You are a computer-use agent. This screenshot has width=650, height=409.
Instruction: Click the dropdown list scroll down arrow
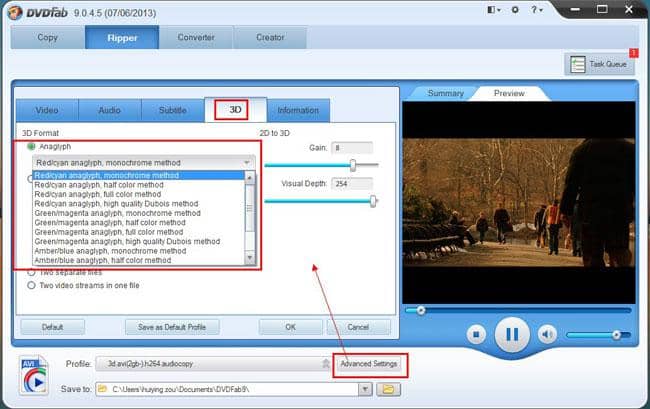pos(250,258)
